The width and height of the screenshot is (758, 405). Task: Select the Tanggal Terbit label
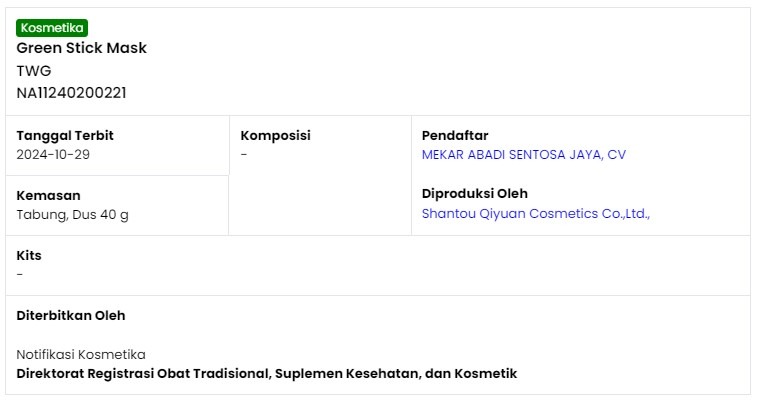click(x=65, y=135)
